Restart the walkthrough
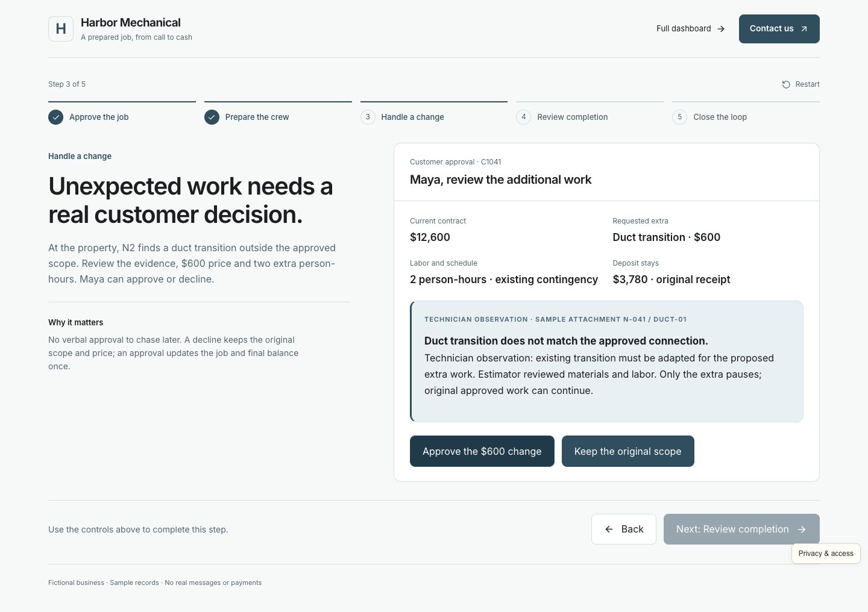This screenshot has width=868, height=612. coord(800,84)
